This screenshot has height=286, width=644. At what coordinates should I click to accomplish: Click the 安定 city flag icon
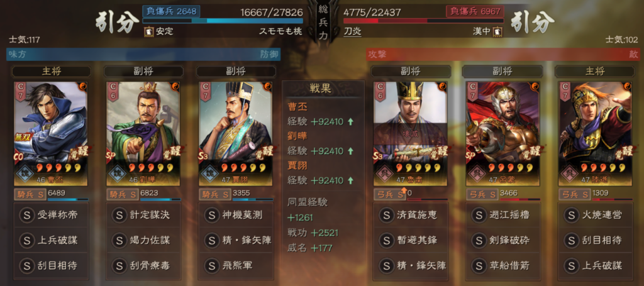point(148,31)
